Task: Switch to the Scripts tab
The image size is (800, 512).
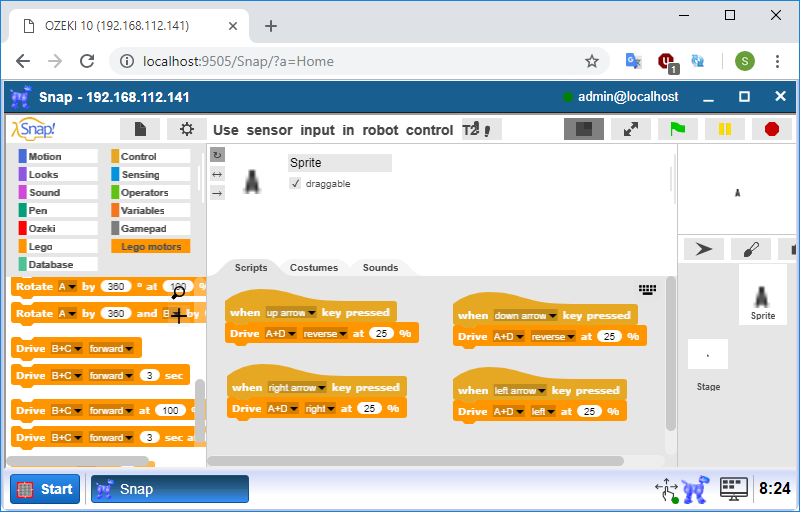Action: pos(251,268)
